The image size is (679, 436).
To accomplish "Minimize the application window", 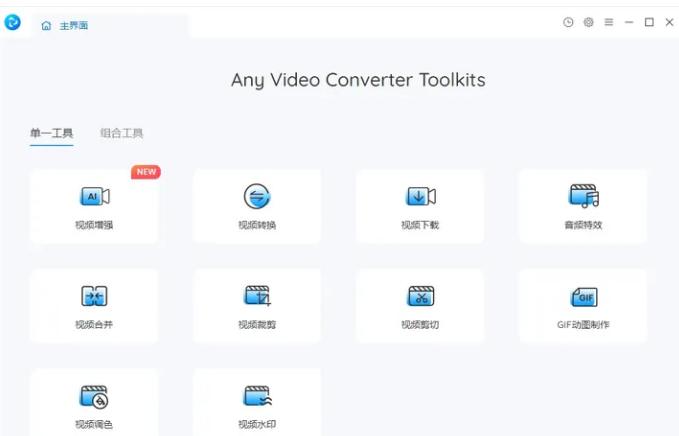I will click(x=629, y=22).
